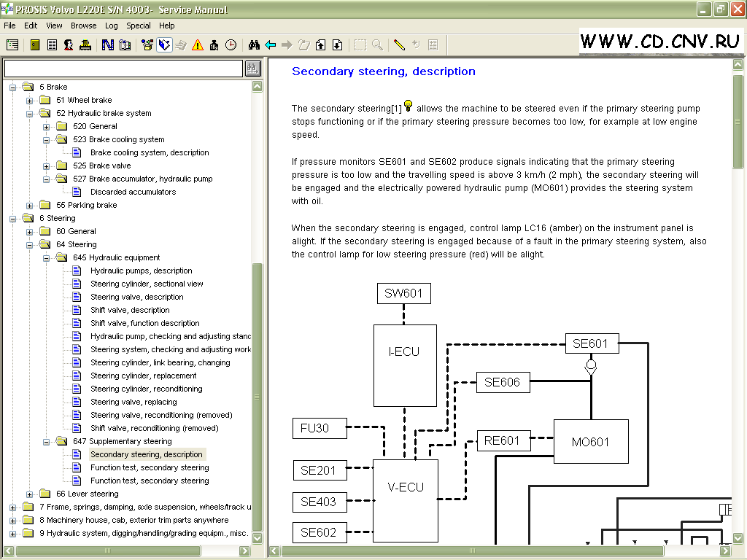Image resolution: width=747 pixels, height=560 pixels.
Task: Open the Special menu
Action: (x=138, y=26)
